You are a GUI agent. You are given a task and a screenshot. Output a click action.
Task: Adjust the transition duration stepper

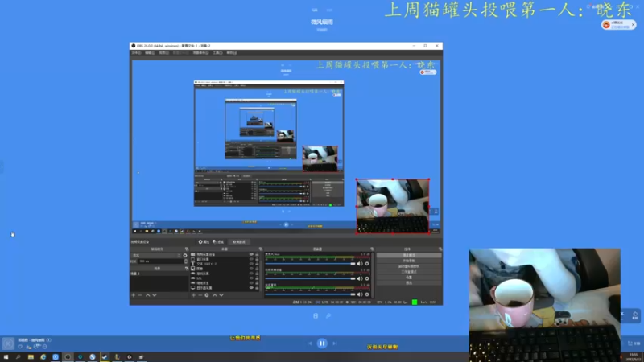point(186,261)
